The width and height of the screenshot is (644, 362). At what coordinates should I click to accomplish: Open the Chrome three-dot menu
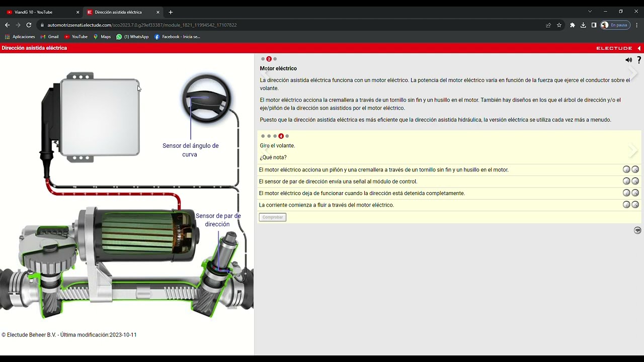tap(637, 25)
